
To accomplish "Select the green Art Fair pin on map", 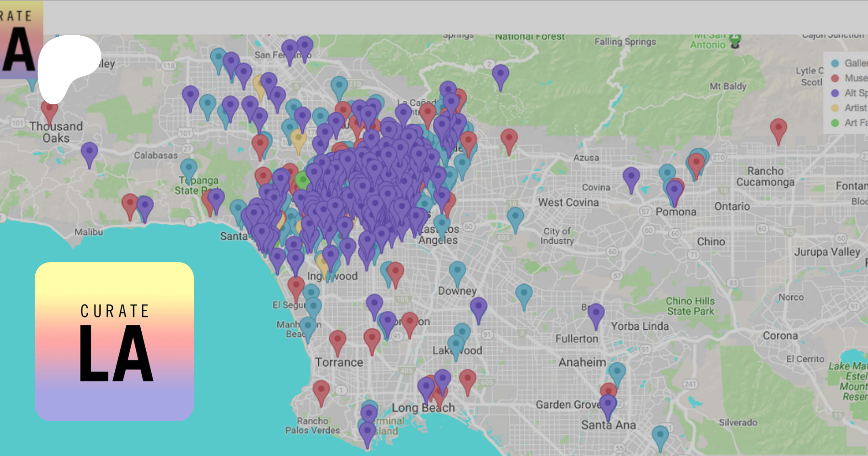I will tap(302, 180).
